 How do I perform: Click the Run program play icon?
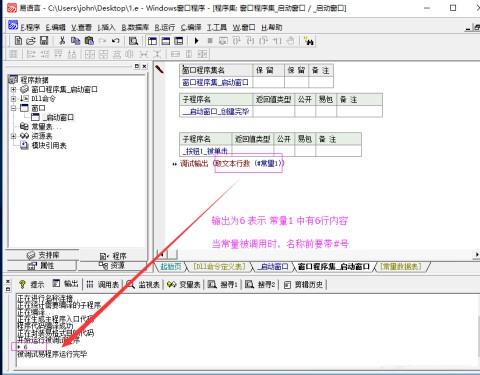coord(197,41)
